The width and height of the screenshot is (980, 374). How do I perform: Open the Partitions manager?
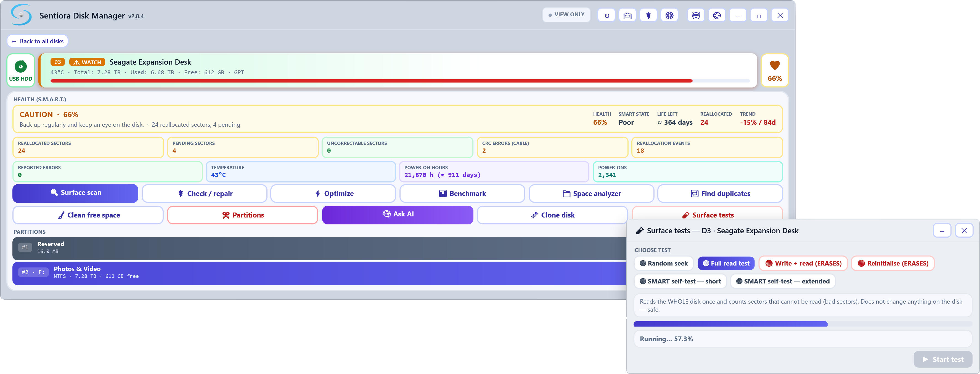(243, 215)
